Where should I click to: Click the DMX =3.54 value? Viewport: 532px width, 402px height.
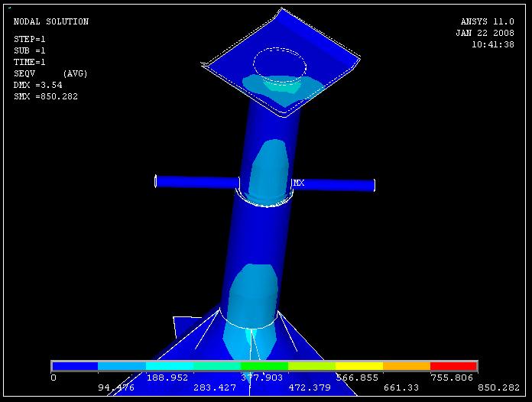tap(37, 85)
